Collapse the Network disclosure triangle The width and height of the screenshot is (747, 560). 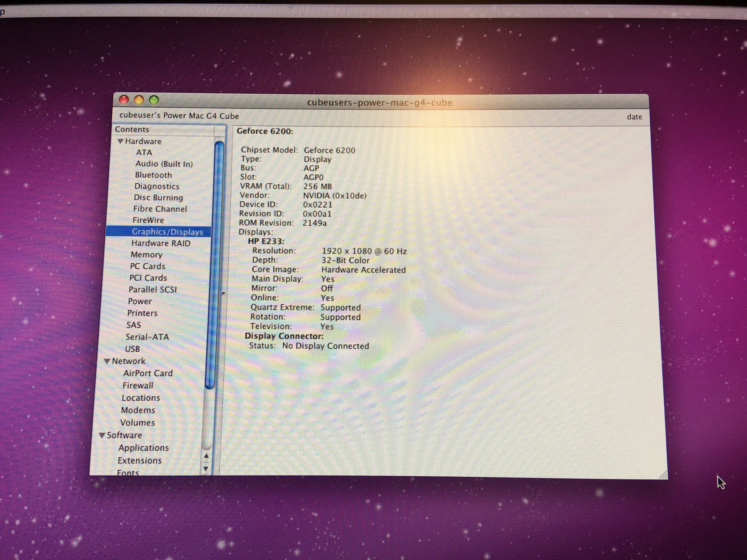pyautogui.click(x=107, y=361)
